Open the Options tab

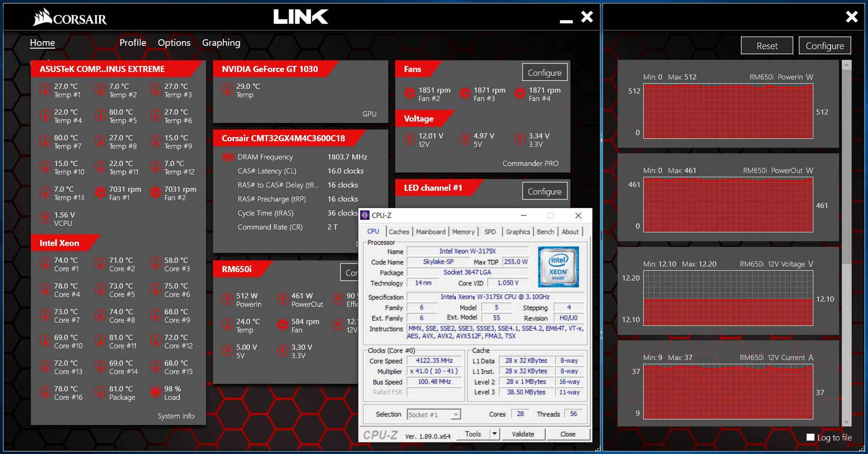click(x=174, y=43)
